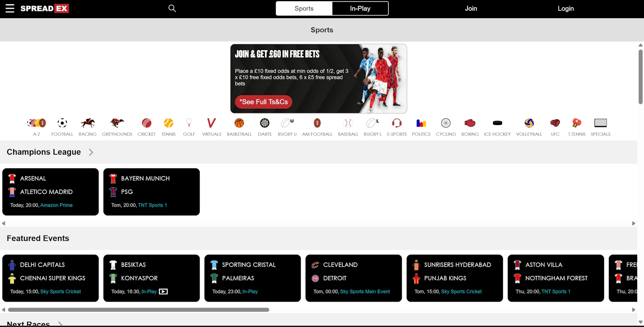Click Besiktas live stream play icon

163,292
